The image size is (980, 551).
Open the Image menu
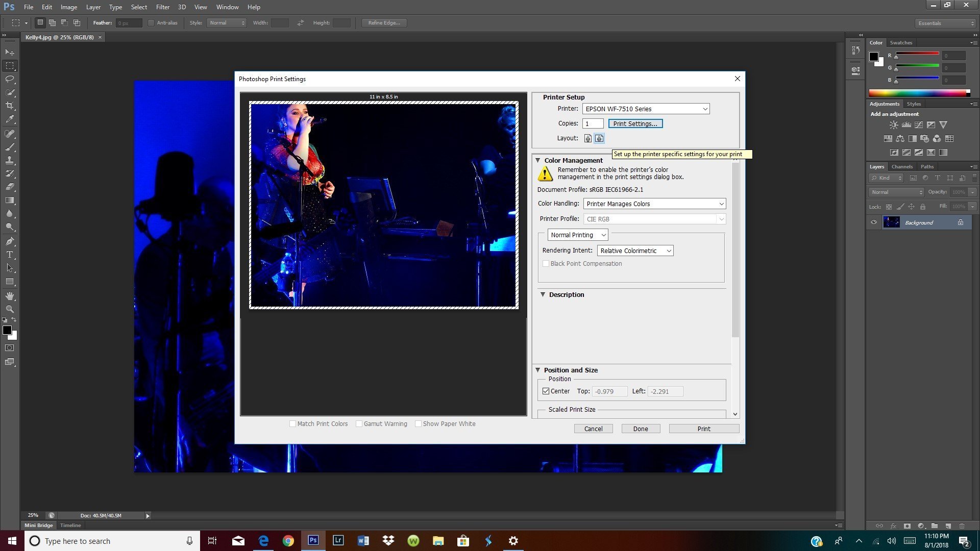(69, 7)
